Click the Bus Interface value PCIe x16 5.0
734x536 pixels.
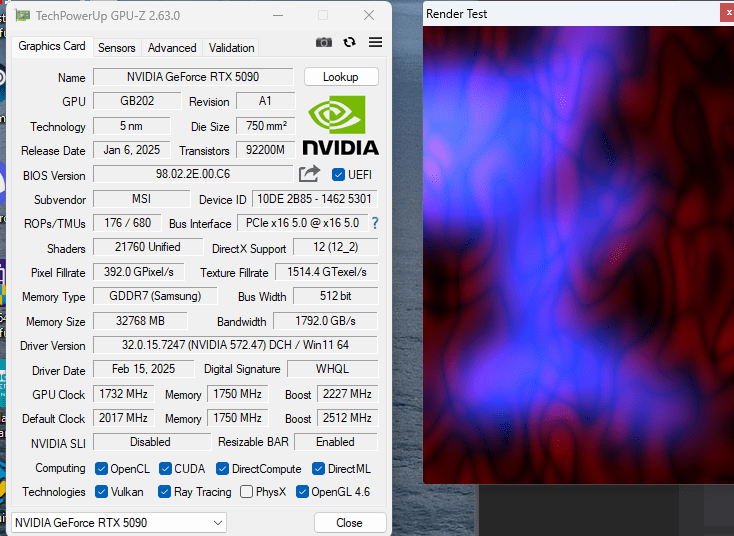(302, 223)
